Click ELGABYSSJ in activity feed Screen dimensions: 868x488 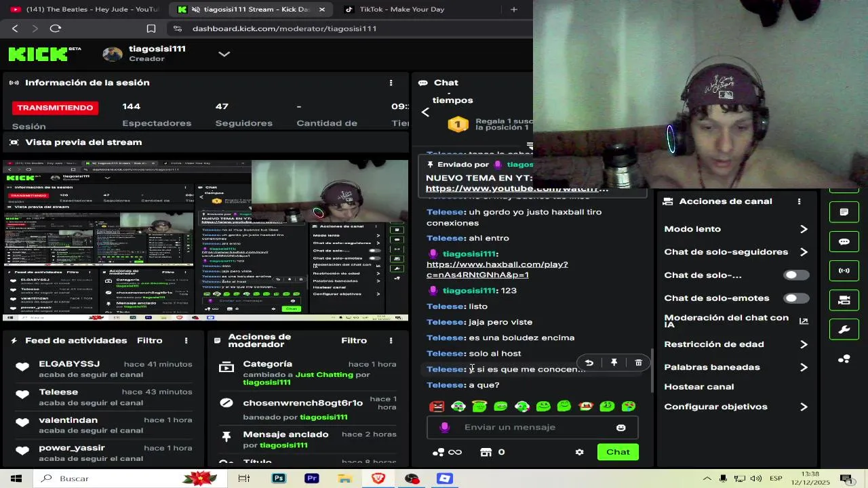coord(69,364)
